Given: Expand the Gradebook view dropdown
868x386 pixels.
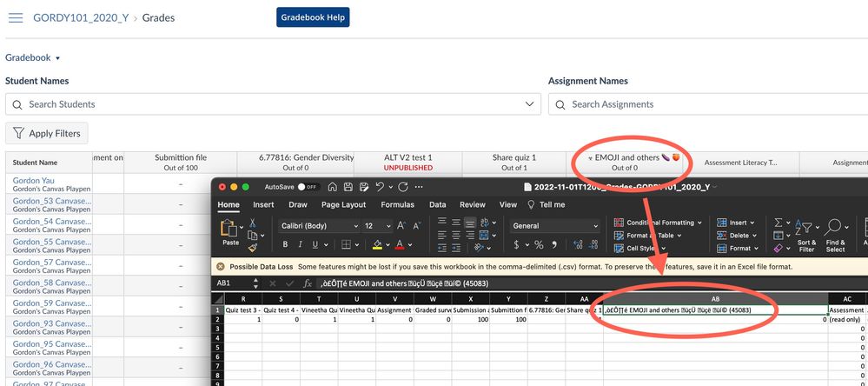Looking at the screenshot, I should coord(33,58).
